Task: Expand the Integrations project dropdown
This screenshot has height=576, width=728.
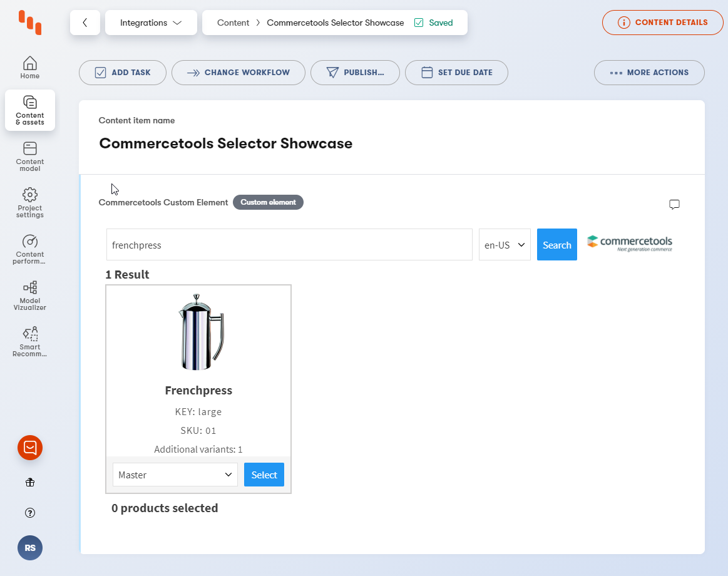Action: pyautogui.click(x=151, y=23)
